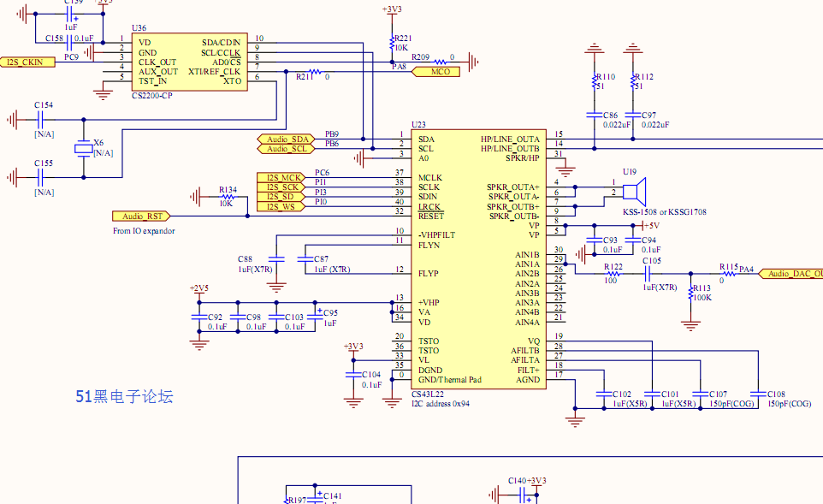Click the CS43L22 chip body U23
Screen dimensions: 823x504
(479, 259)
